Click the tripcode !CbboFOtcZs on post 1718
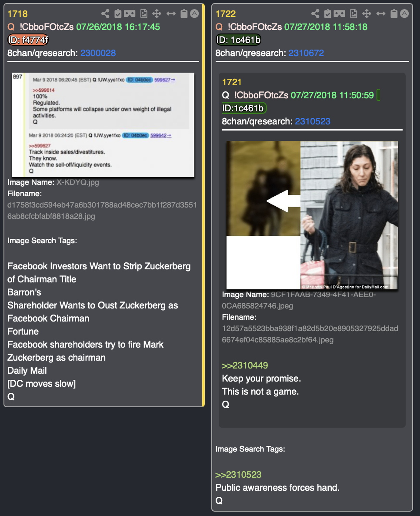 [47, 27]
